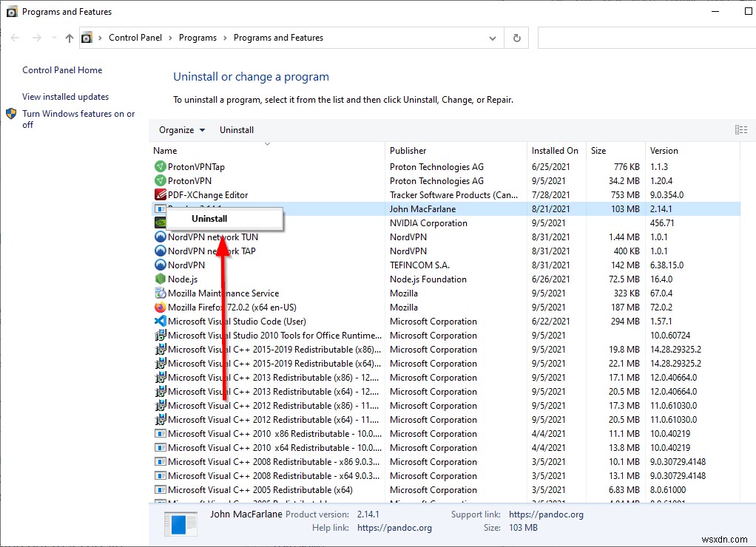Choose Uninstall from the context menu
756x547 pixels.
[x=209, y=218]
